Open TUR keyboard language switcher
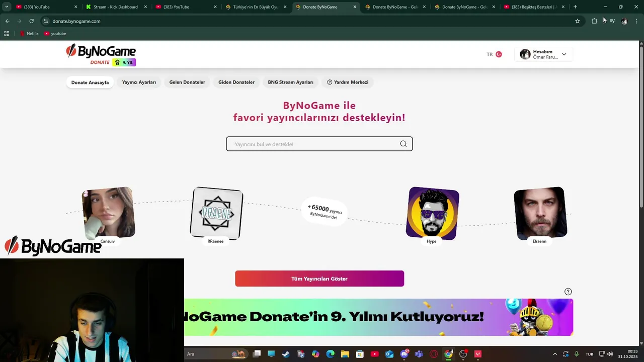The width and height of the screenshot is (644, 362). coord(589,354)
